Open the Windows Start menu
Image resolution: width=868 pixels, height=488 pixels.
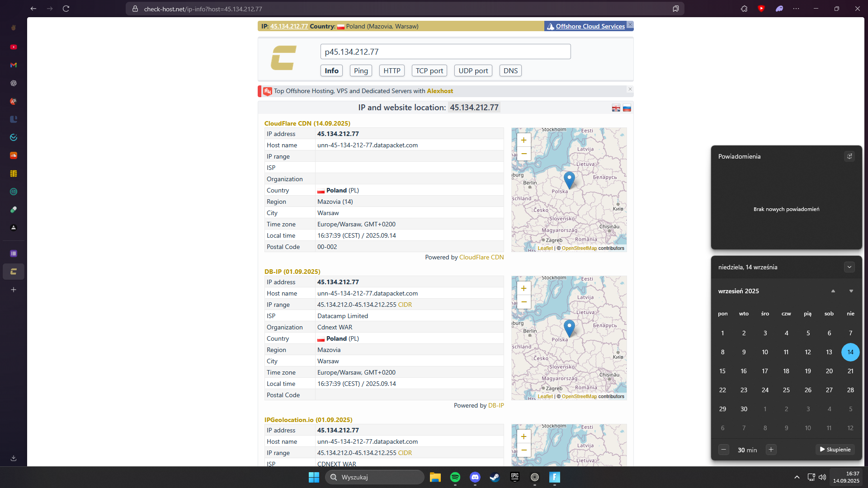pyautogui.click(x=314, y=477)
